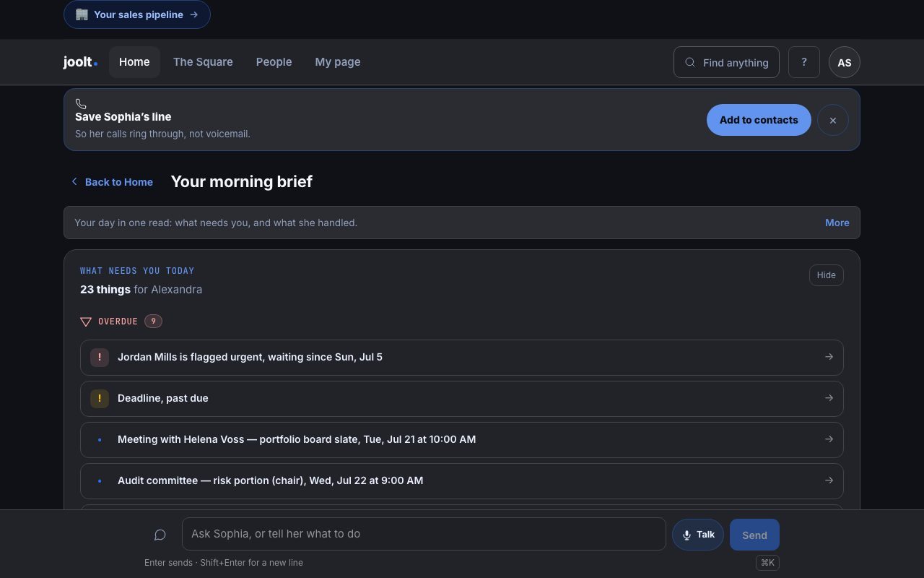The height and width of the screenshot is (578, 924).
Task: Collapse the Overdue group triangle
Action: (86, 322)
